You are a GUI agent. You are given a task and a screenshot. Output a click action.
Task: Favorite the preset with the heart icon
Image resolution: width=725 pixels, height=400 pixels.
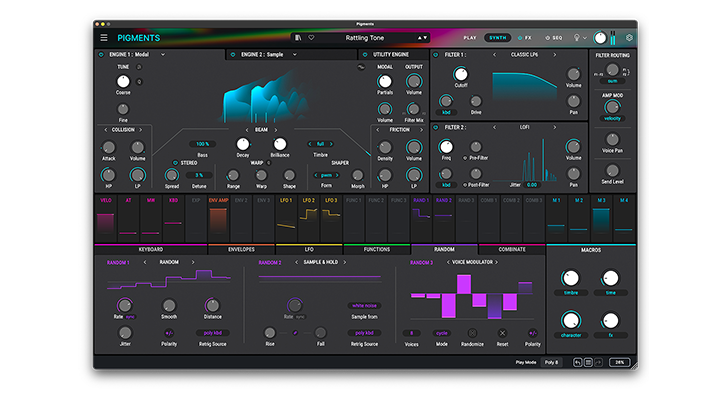coord(311,37)
